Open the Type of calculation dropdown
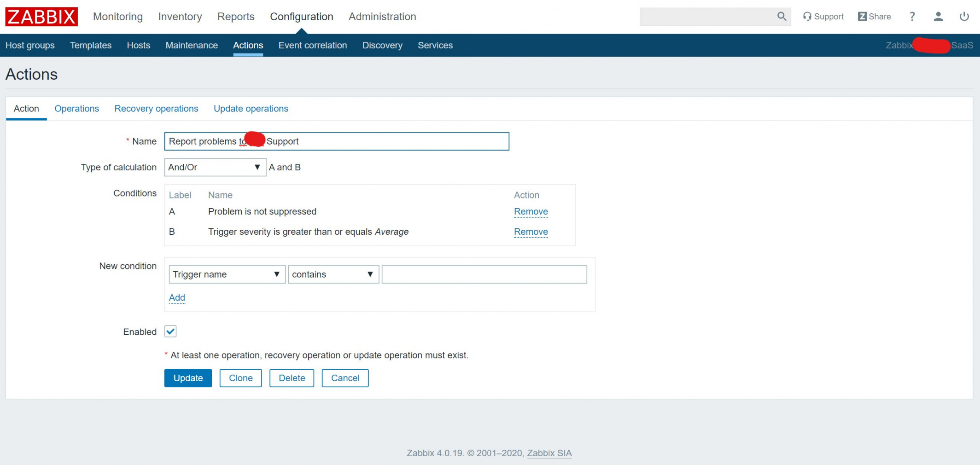Image resolution: width=980 pixels, height=465 pixels. pyautogui.click(x=215, y=167)
